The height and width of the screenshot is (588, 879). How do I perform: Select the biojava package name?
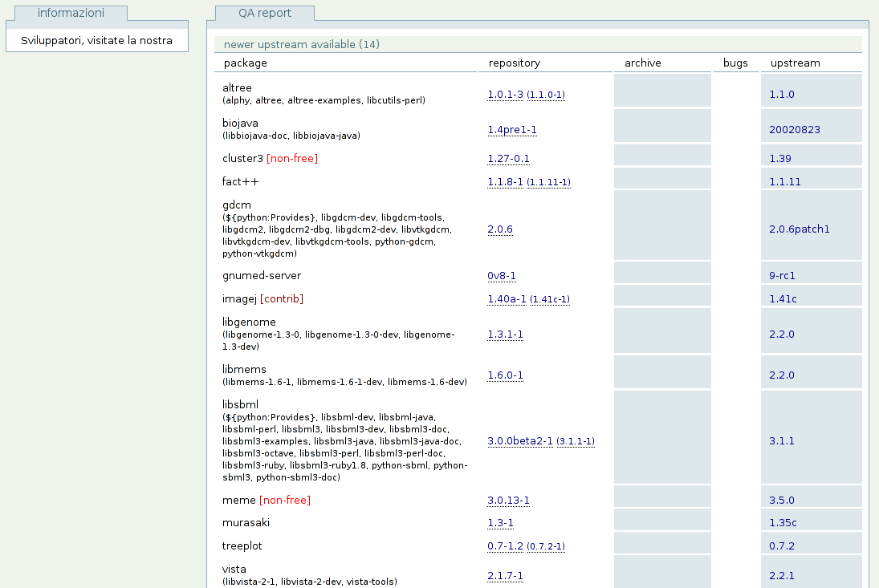click(240, 124)
